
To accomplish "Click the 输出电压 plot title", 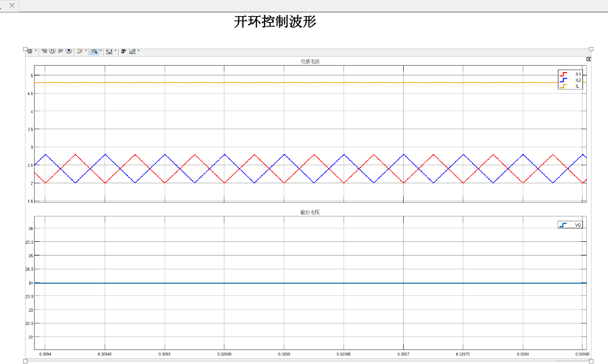I will click(x=310, y=212).
